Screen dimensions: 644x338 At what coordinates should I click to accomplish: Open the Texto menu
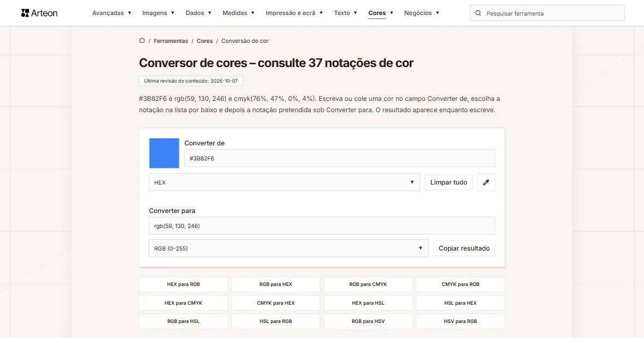(346, 13)
